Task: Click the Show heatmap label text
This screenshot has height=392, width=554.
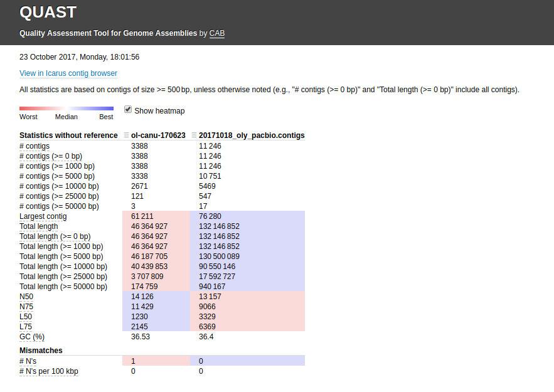Action: pos(159,111)
